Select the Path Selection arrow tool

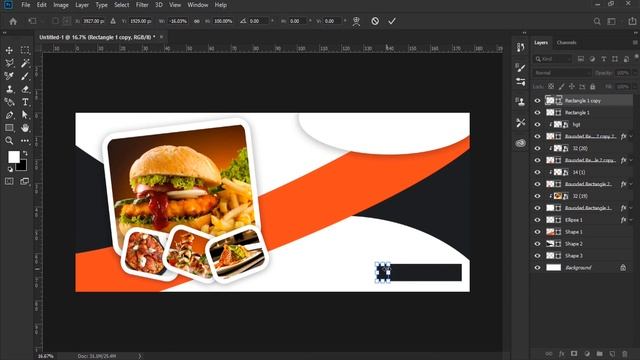pos(25,115)
